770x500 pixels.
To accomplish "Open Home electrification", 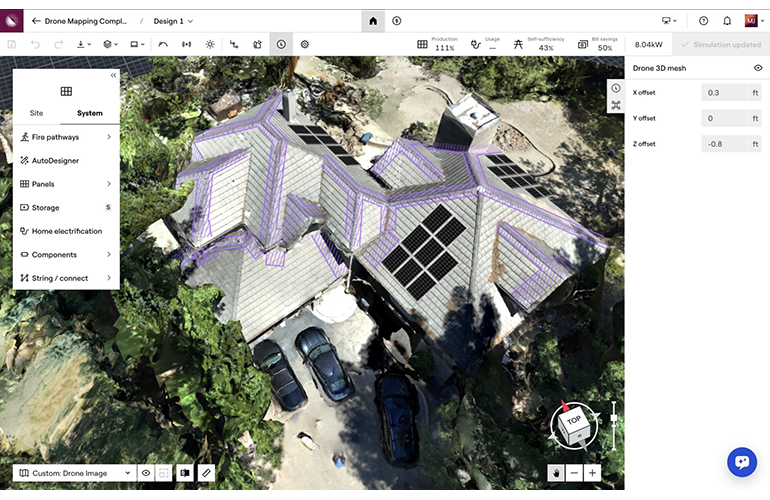I will click(66, 231).
